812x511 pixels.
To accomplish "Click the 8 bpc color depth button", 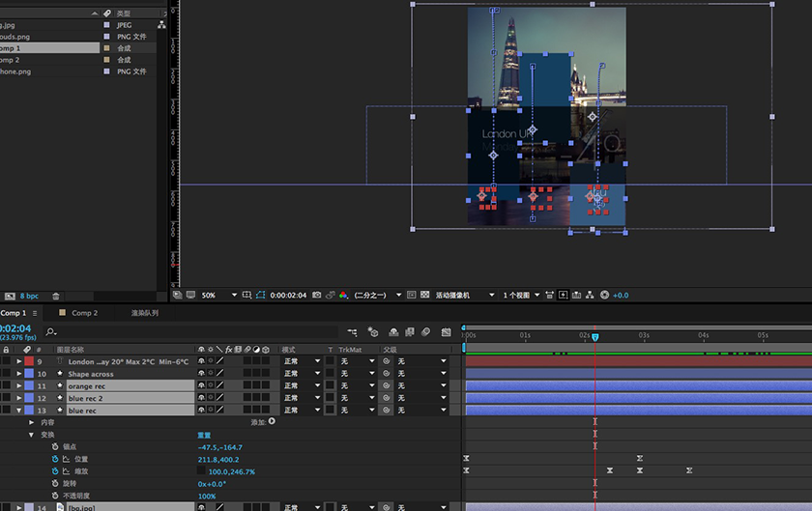I will click(29, 297).
